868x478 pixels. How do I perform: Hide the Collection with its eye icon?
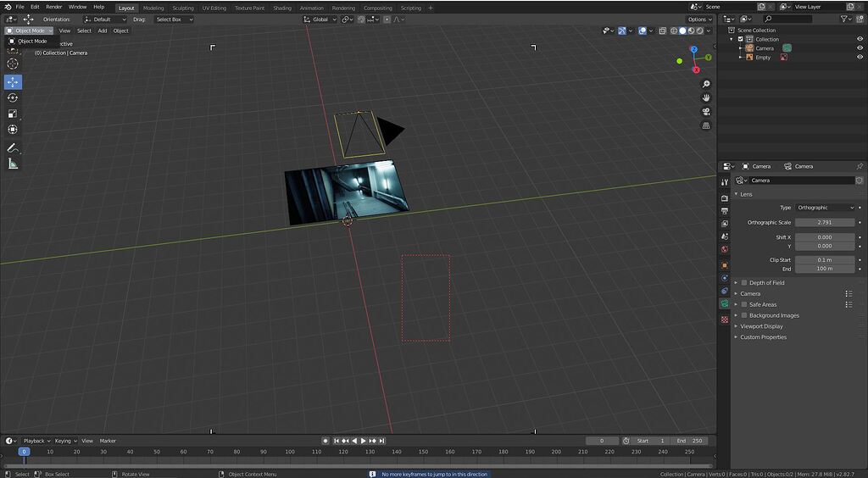(860, 39)
